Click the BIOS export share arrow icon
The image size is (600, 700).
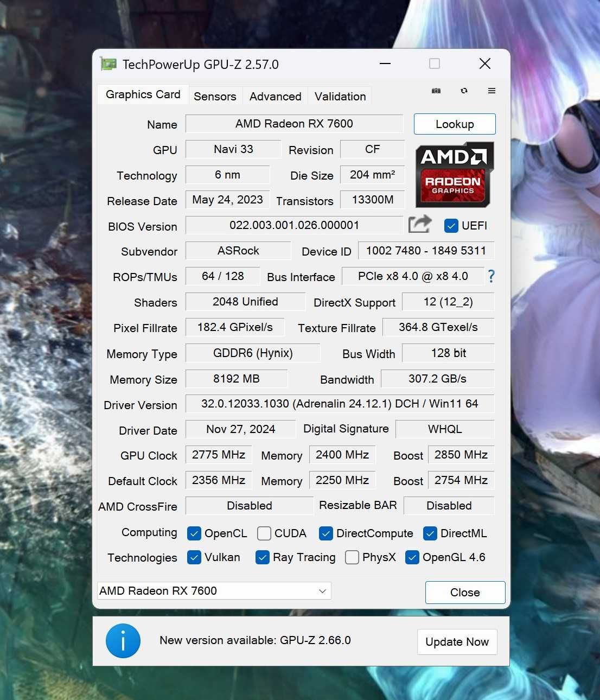point(420,224)
